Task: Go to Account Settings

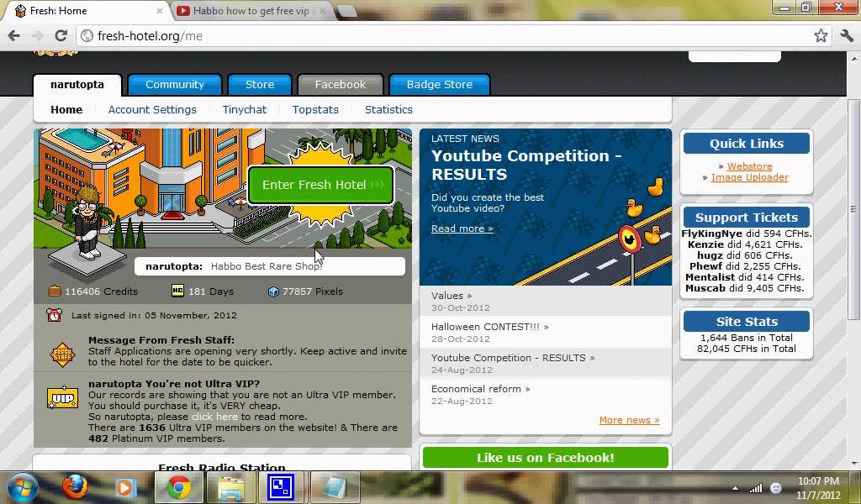Action: 152,110
